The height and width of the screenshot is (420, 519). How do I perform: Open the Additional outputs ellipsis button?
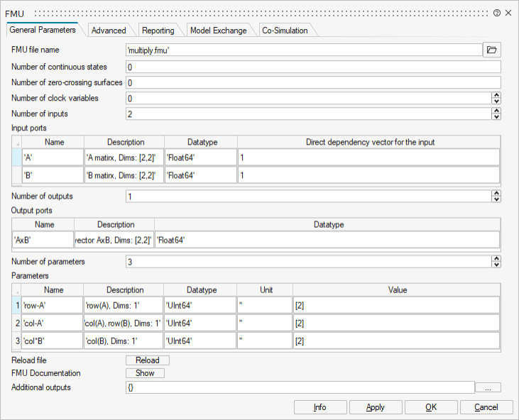tap(488, 387)
